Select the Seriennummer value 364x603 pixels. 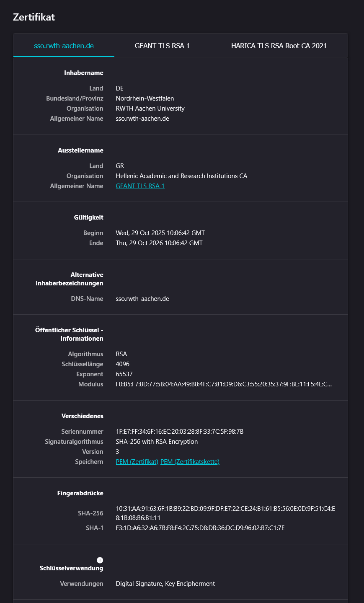tap(180, 431)
